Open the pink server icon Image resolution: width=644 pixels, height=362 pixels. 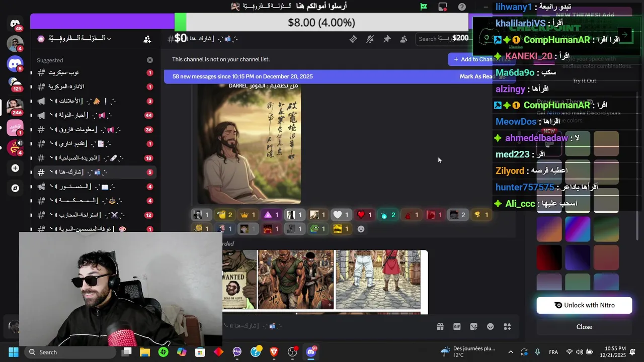pyautogui.click(x=15, y=128)
